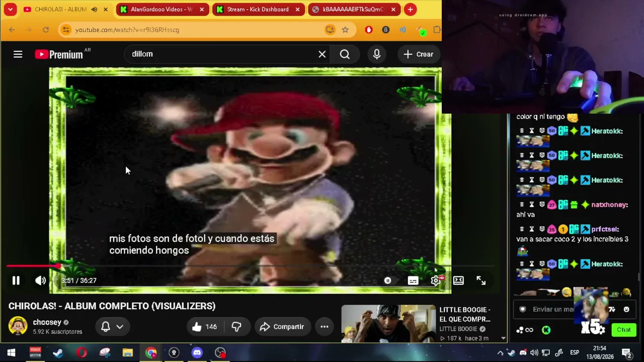The height and width of the screenshot is (362, 644).
Task: Open taskbar clock showing 21:54
Action: (x=600, y=352)
